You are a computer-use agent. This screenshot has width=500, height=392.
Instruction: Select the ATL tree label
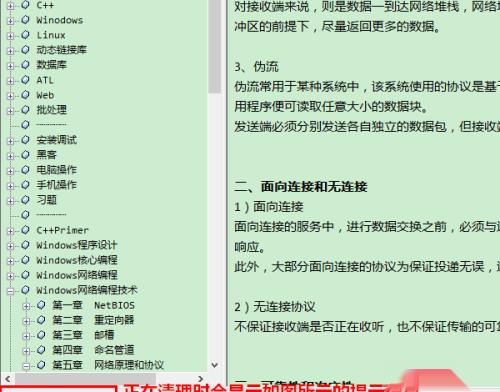pos(45,80)
